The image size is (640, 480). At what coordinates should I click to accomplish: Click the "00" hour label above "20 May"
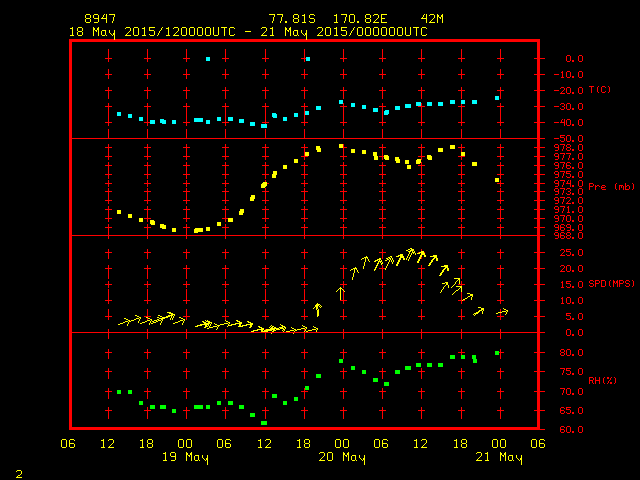click(342, 444)
